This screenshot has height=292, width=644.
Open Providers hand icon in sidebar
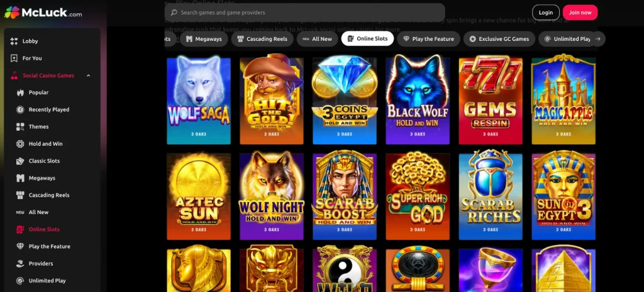point(20,264)
